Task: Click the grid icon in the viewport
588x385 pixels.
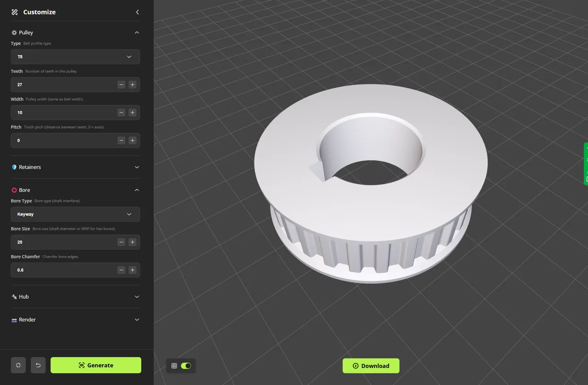Action: pos(174,366)
